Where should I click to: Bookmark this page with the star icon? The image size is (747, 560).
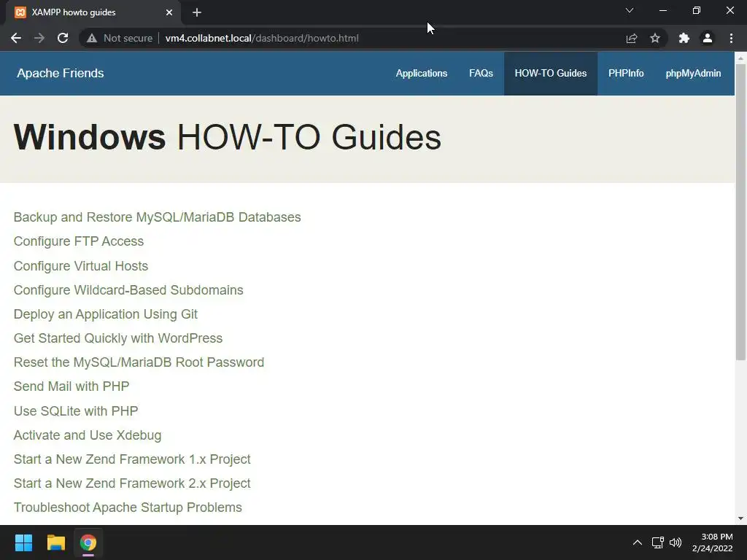[655, 38]
